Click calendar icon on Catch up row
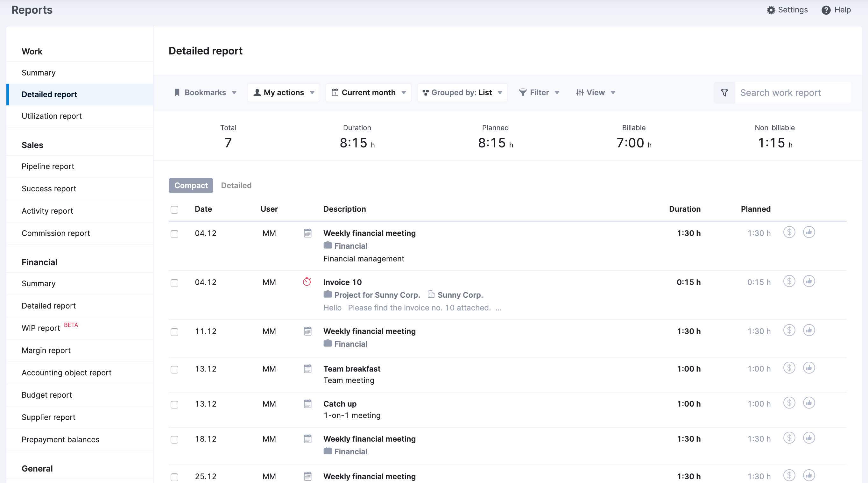868x483 pixels. tap(307, 404)
